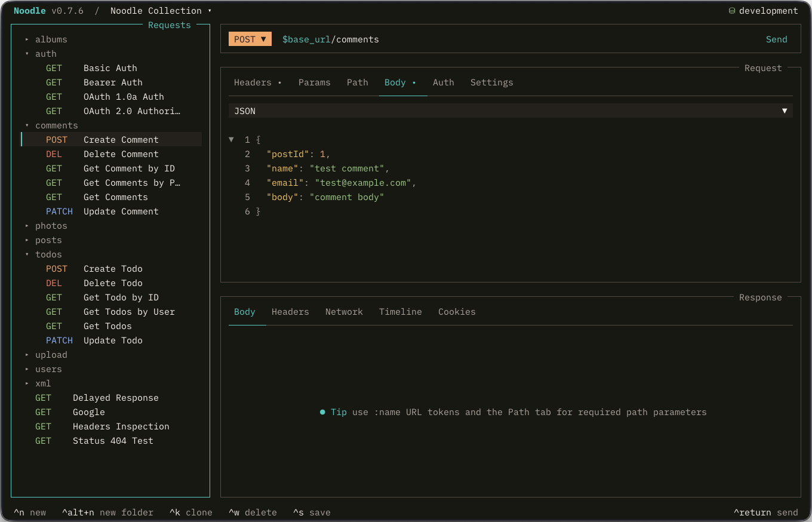812x522 pixels.
Task: Select the response Body tab
Action: click(x=245, y=312)
